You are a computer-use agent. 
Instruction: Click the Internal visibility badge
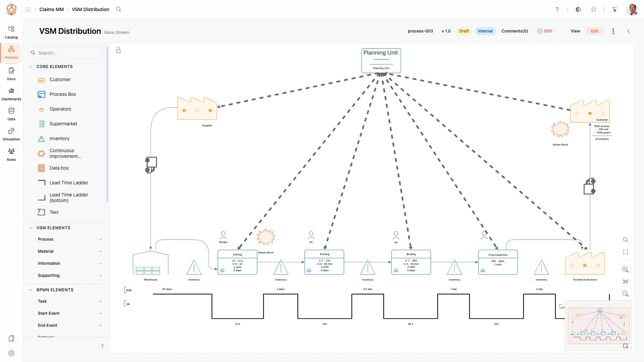pos(485,31)
